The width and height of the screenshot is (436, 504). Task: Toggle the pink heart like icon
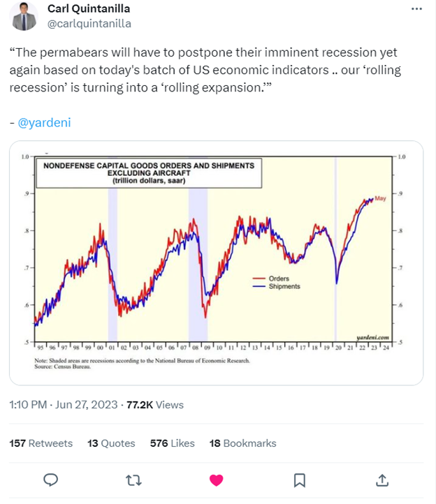pos(217,480)
